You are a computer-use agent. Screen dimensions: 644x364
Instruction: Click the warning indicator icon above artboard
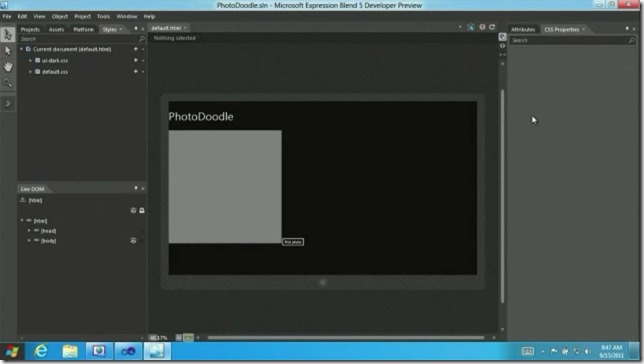[x=482, y=27]
